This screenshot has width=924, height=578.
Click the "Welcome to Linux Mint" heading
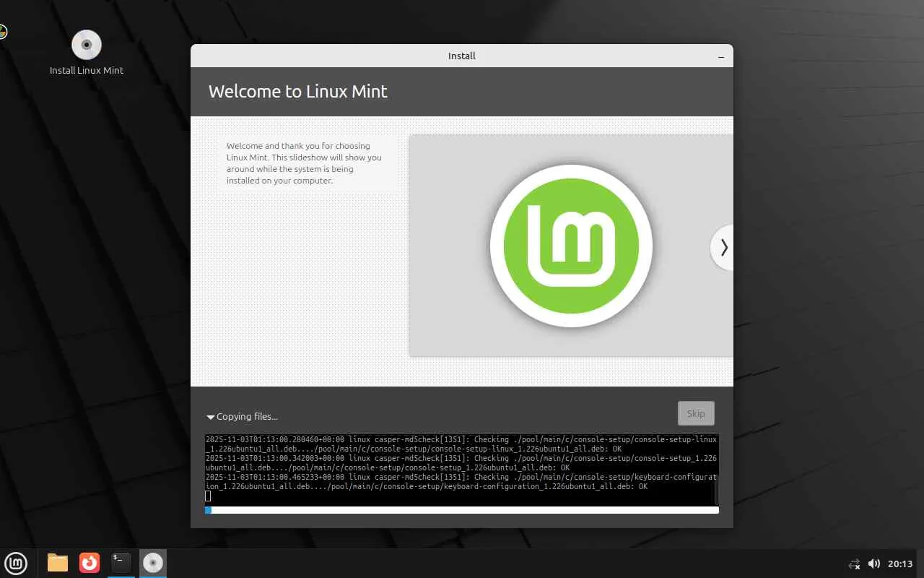point(298,92)
